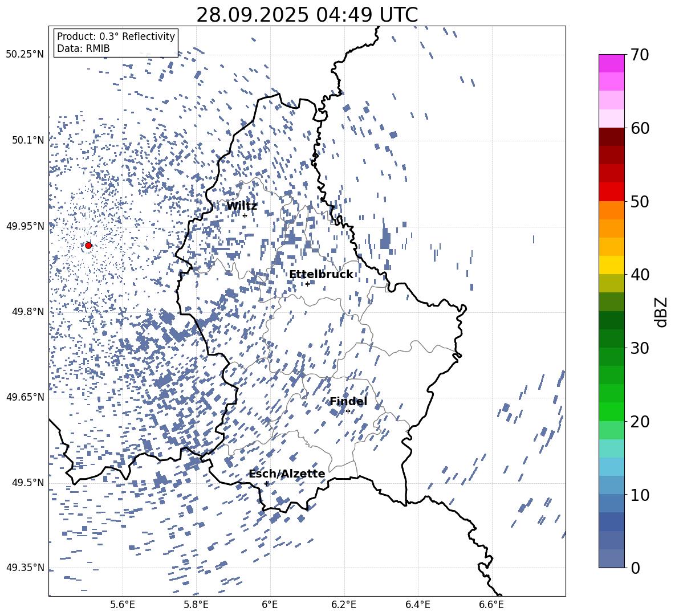Click the latitude label 49.8°N
This screenshot has height=616, width=675.
27,312
